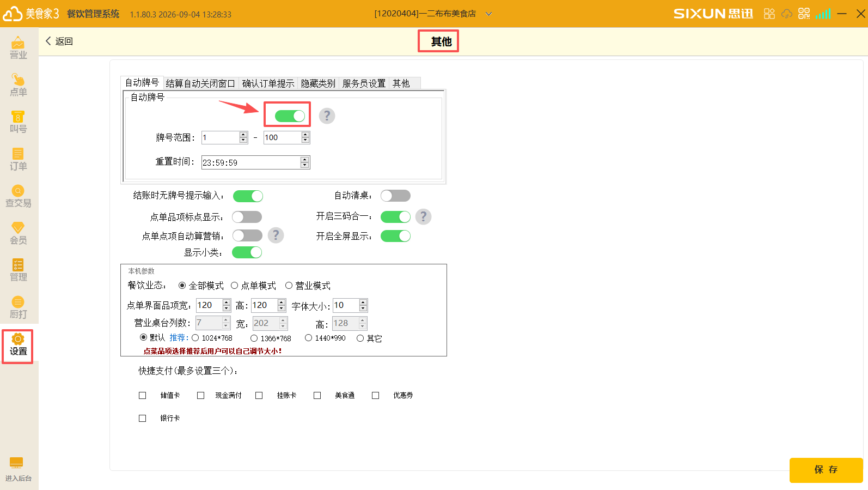Open the 管理 management module

point(19,270)
